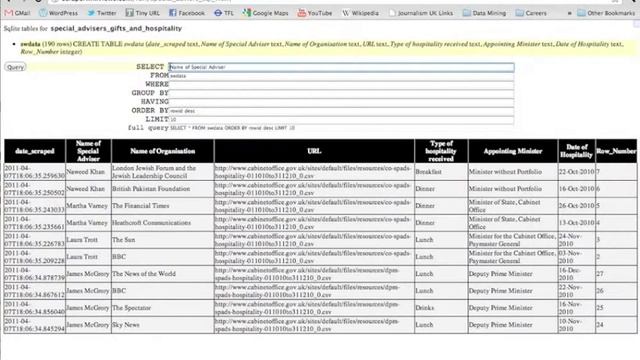Click the Appointing Minister column header
The height and width of the screenshot is (360, 640).
coord(513,151)
